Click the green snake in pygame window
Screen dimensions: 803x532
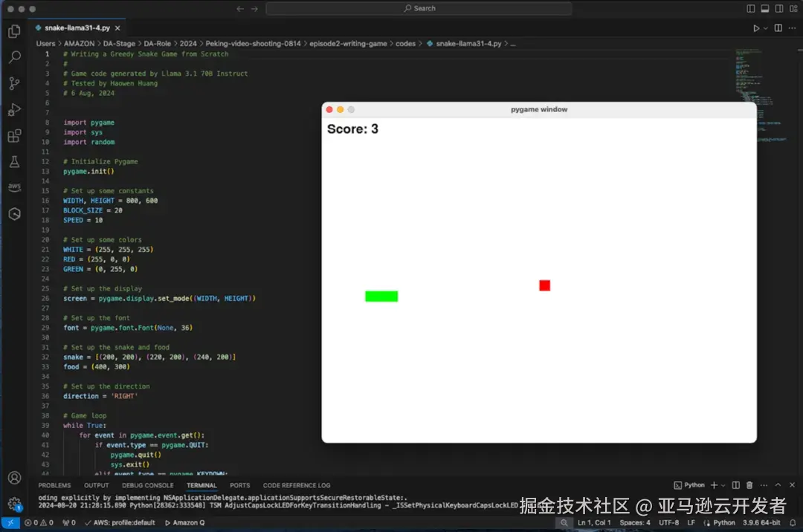pos(381,296)
